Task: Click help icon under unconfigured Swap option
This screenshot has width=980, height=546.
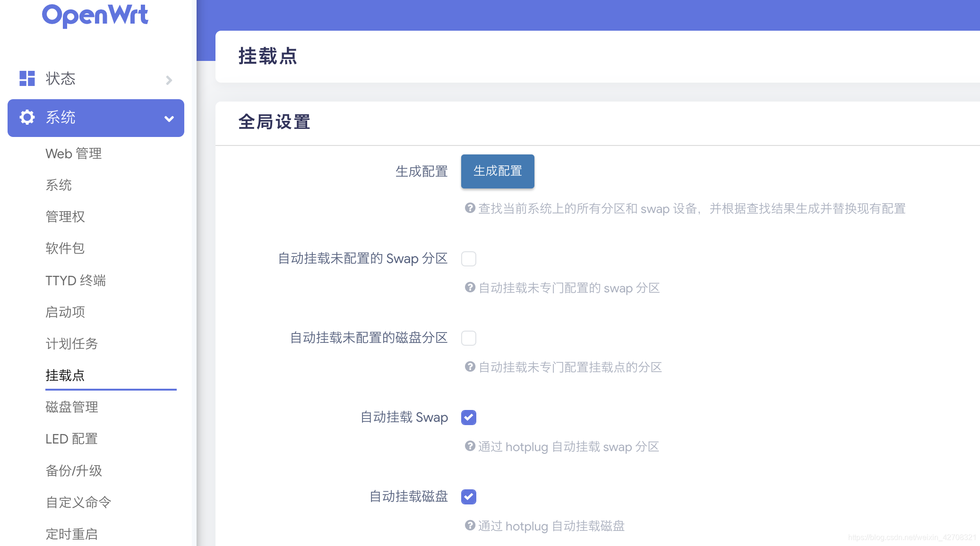Action: [x=470, y=288]
